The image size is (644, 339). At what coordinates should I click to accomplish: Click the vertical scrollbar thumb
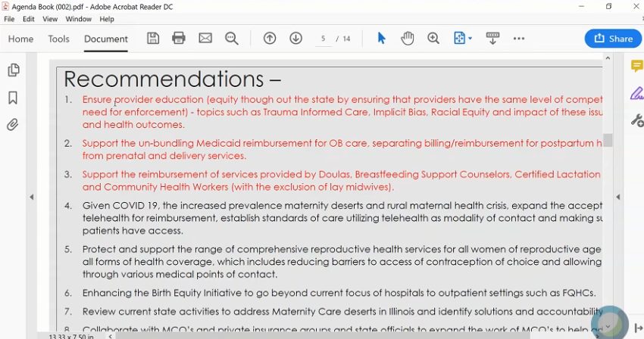click(x=608, y=140)
